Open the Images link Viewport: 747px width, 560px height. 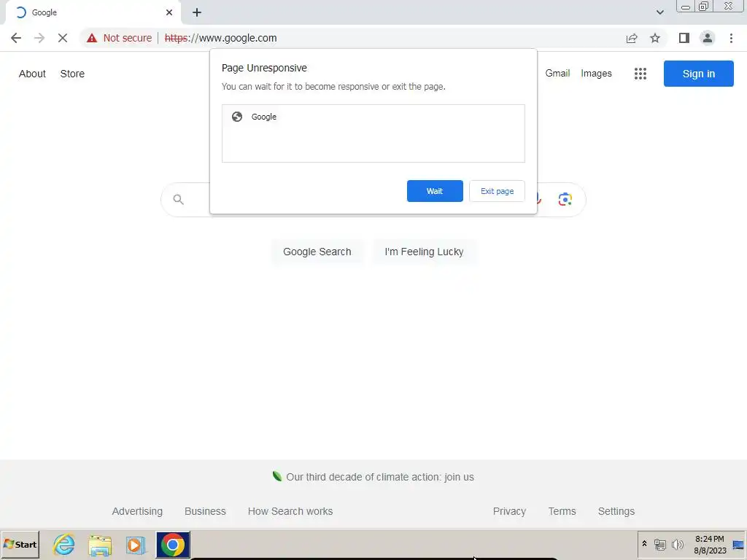596,74
